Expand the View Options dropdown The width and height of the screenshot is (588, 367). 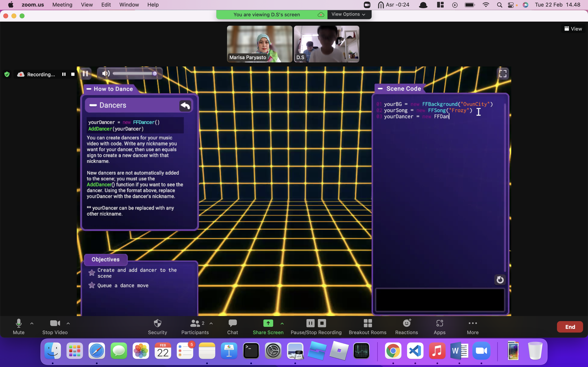point(348,14)
